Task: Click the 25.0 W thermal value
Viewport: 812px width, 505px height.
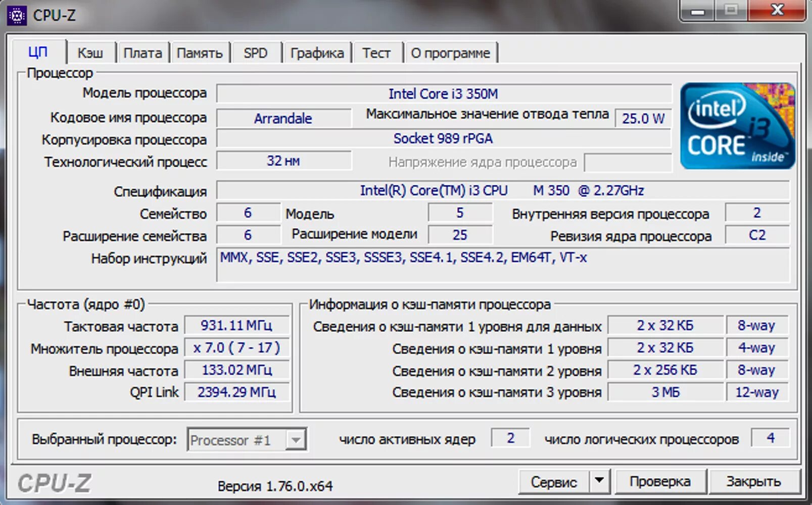Action: (643, 118)
